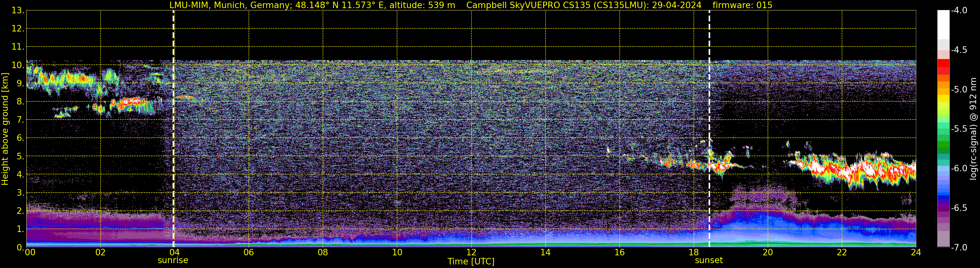Image resolution: width=980 pixels, height=268 pixels.
Task: Click the 'log(rc-signal) @ 912 nm' colorbar label
Action: point(973,129)
